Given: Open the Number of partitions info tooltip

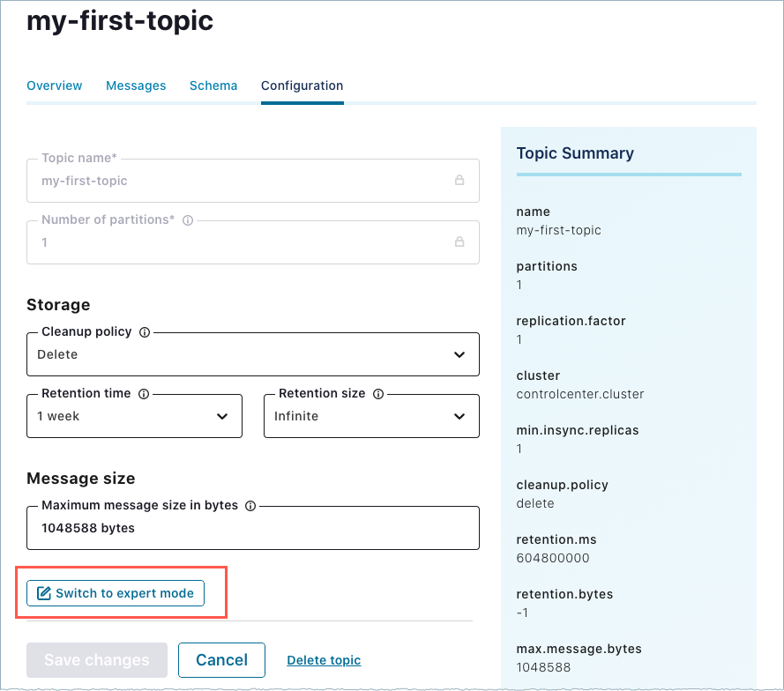Looking at the screenshot, I should tap(187, 219).
